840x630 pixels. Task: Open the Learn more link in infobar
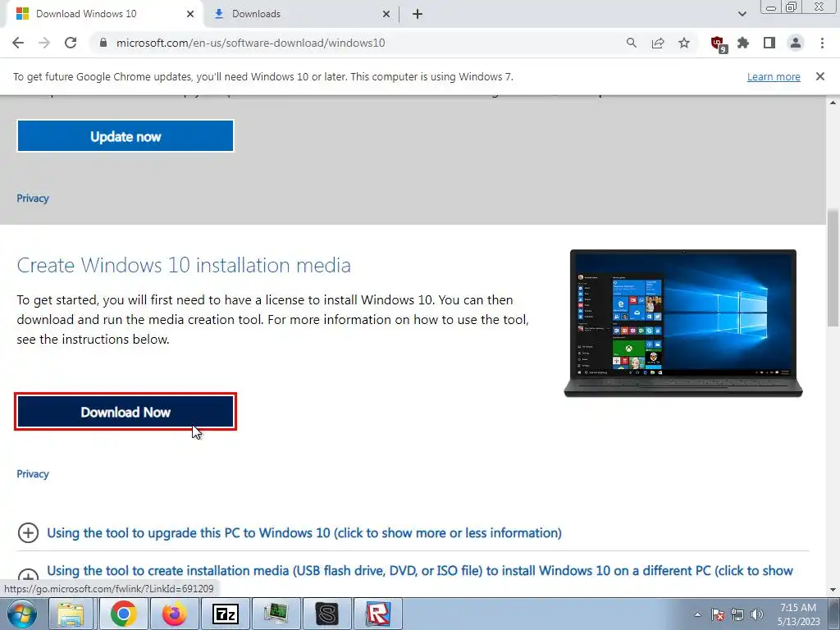tap(774, 76)
